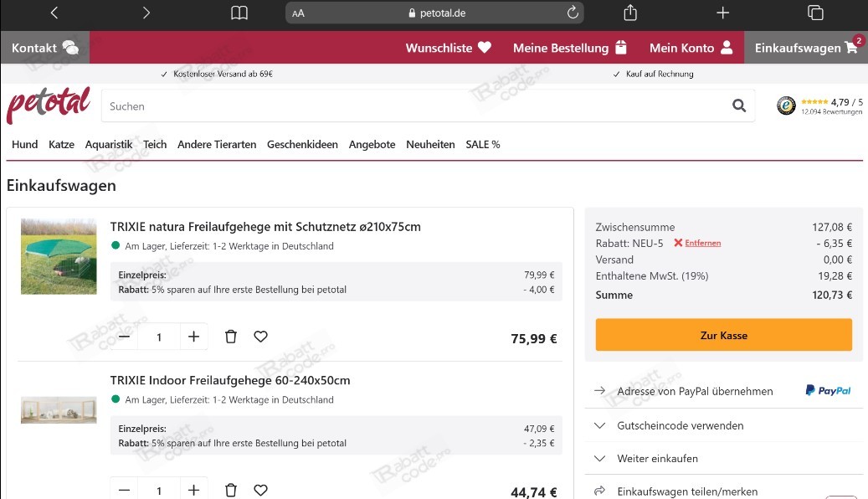Viewport: 868px width, 499px height.
Task: Open TRIXIE Indoor Freilaufgehege product title
Action: pyautogui.click(x=229, y=380)
